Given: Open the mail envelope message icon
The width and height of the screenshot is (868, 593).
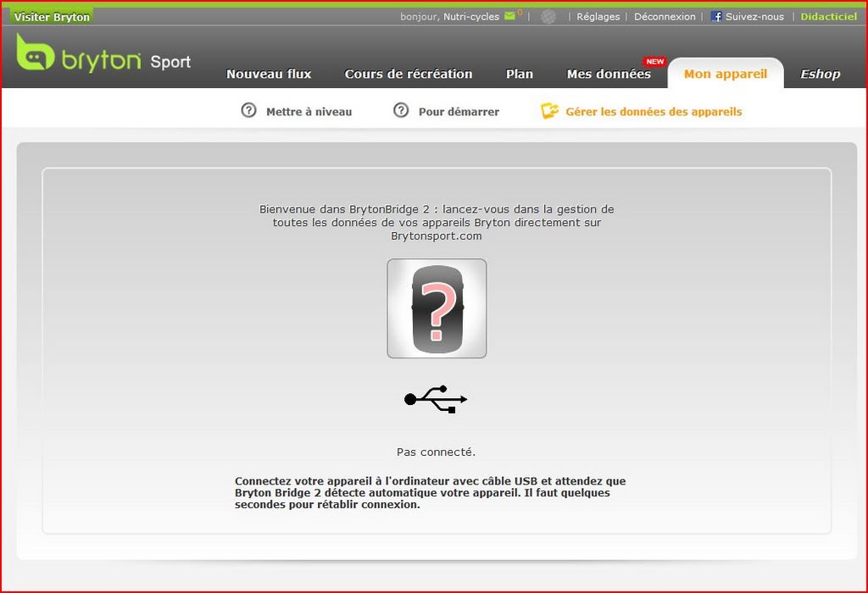Looking at the screenshot, I should click(509, 16).
